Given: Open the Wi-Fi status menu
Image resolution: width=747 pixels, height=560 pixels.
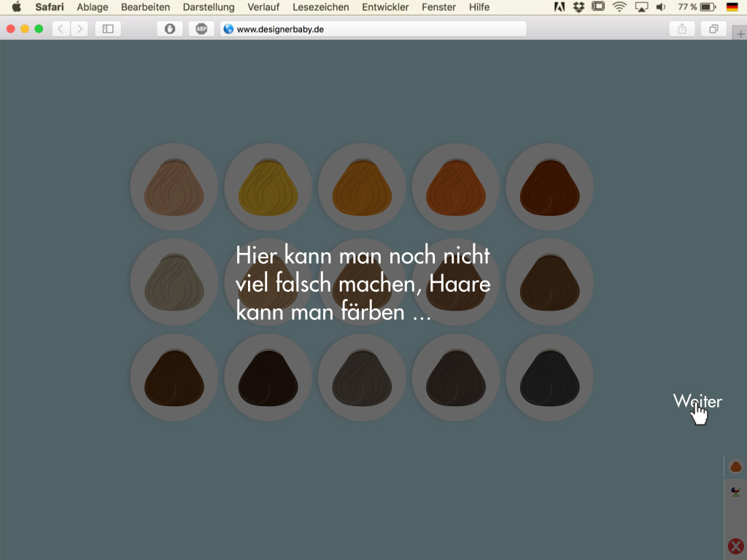Looking at the screenshot, I should [x=619, y=7].
